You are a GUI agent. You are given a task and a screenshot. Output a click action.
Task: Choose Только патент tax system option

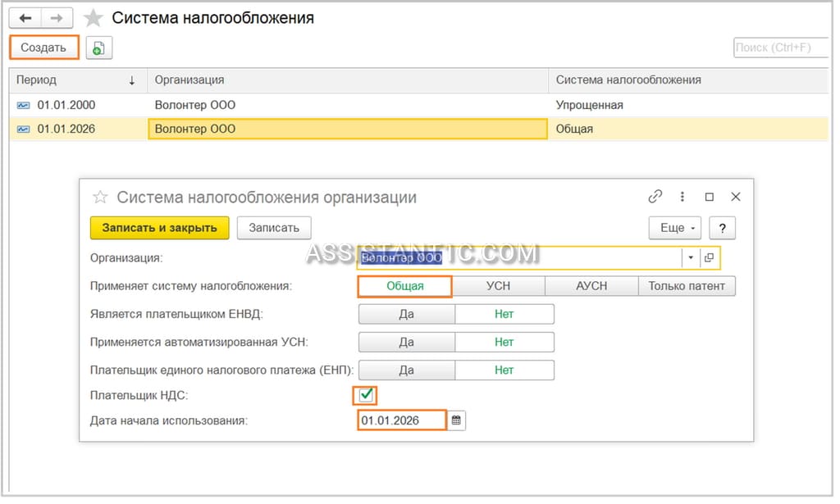(687, 287)
